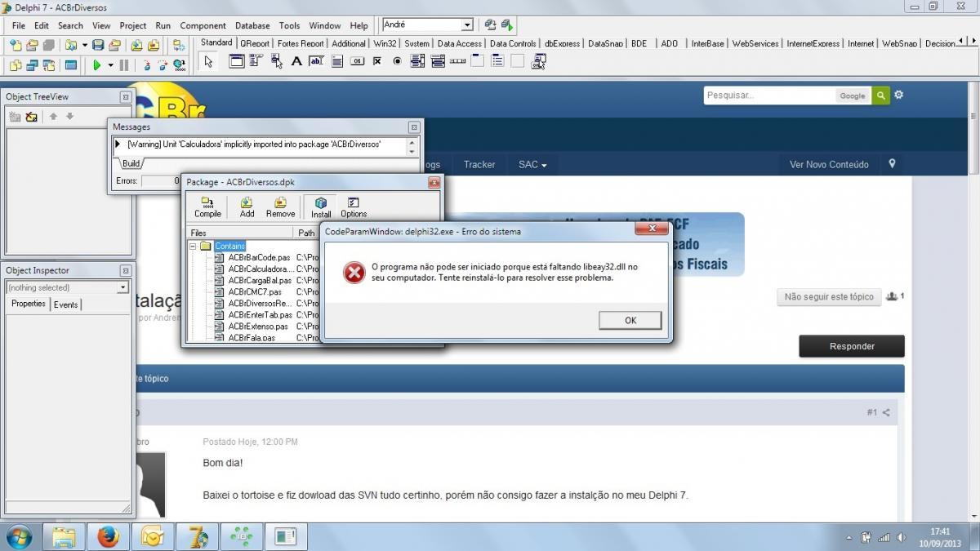980x551 pixels.
Task: Select the Button 'OK' palette component
Action: (357, 61)
